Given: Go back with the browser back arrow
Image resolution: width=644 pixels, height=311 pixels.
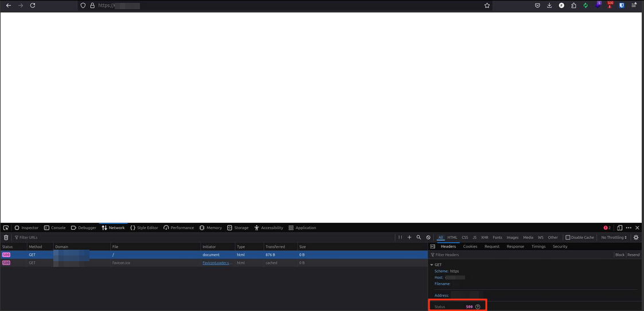Looking at the screenshot, I should (8, 6).
